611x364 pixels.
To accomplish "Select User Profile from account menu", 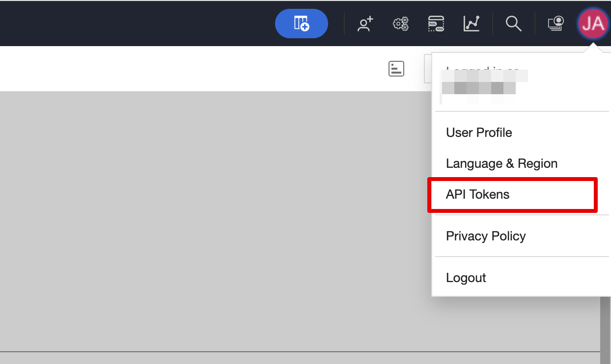I will [x=479, y=133].
